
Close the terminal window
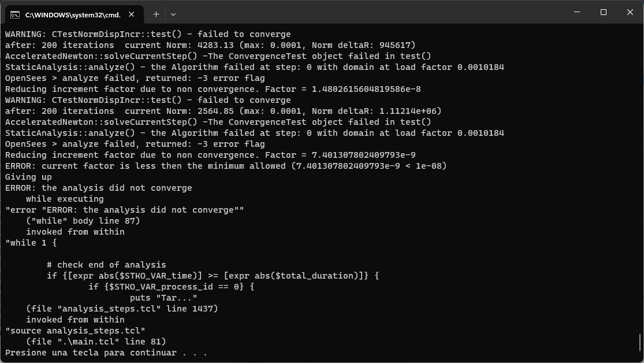pos(630,12)
